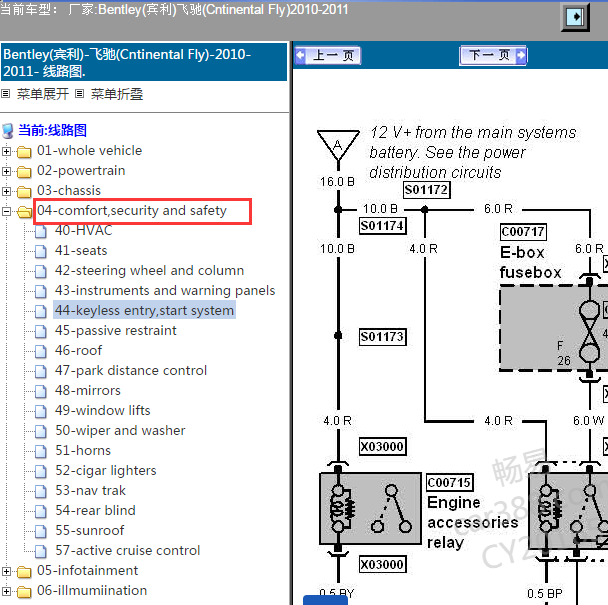The image size is (608, 605).
Task: Open 45-passive restraint diagram
Action: 116,330
